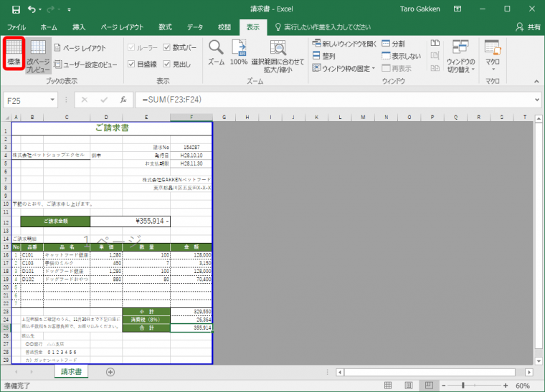Click 選択範囲に合わせて拡大/縮小

(278, 56)
